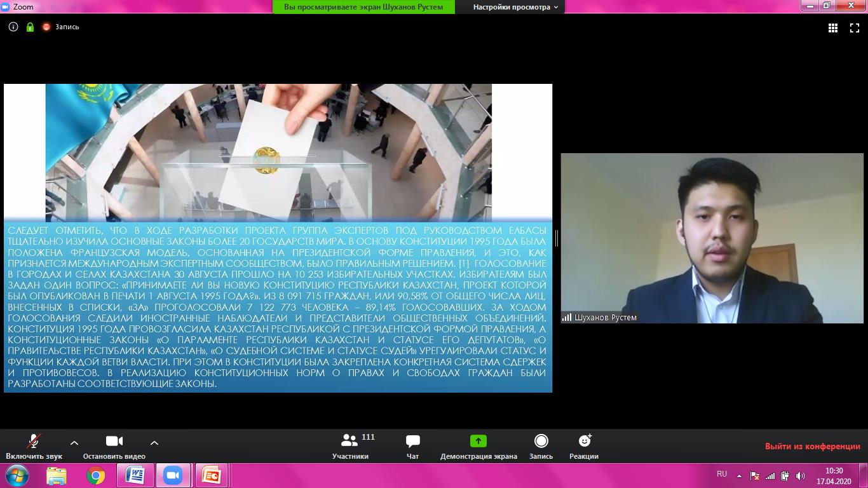Select Шуханов Рустем video thumbnail
The image size is (868, 488).
712,238
